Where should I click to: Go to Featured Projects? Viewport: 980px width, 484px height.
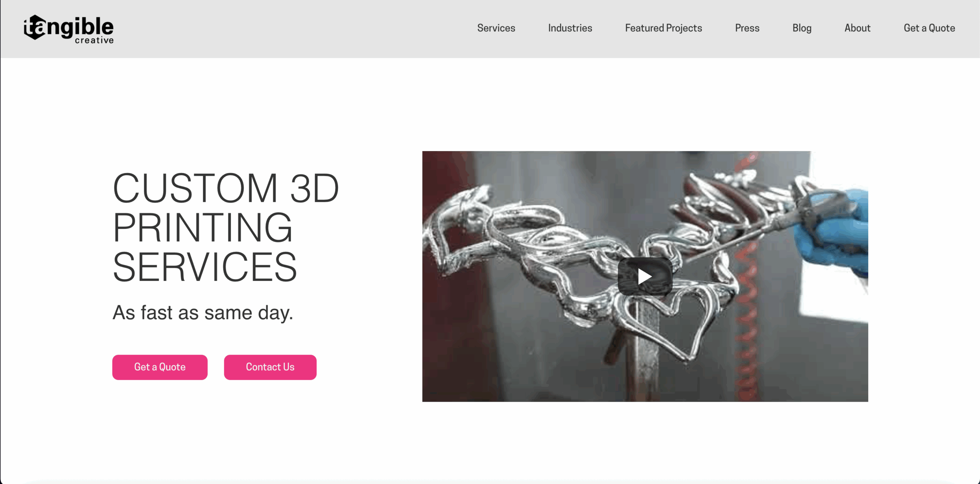pyautogui.click(x=663, y=28)
